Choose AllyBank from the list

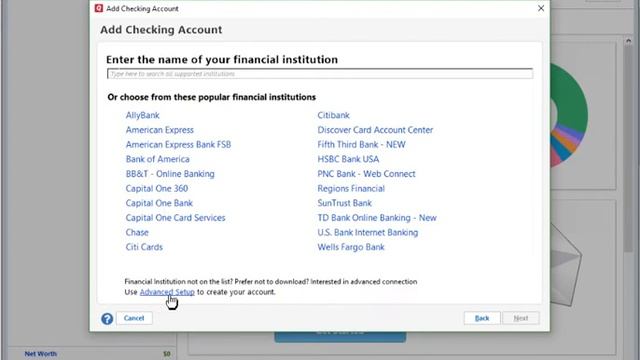click(x=142, y=115)
